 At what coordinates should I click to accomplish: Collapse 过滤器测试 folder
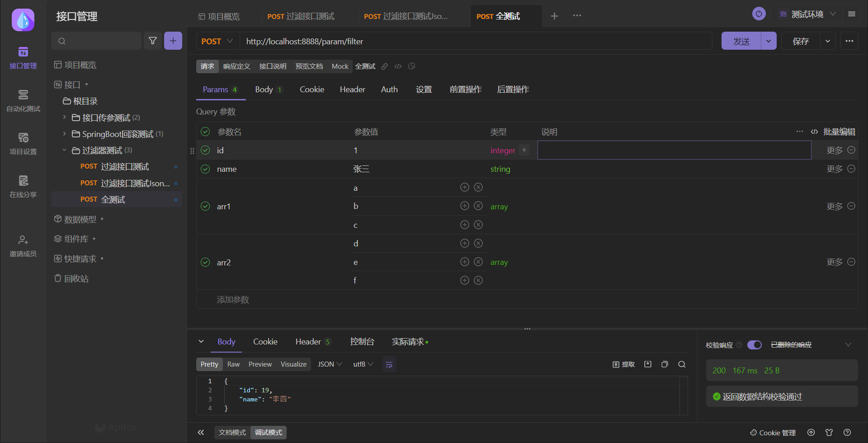64,150
